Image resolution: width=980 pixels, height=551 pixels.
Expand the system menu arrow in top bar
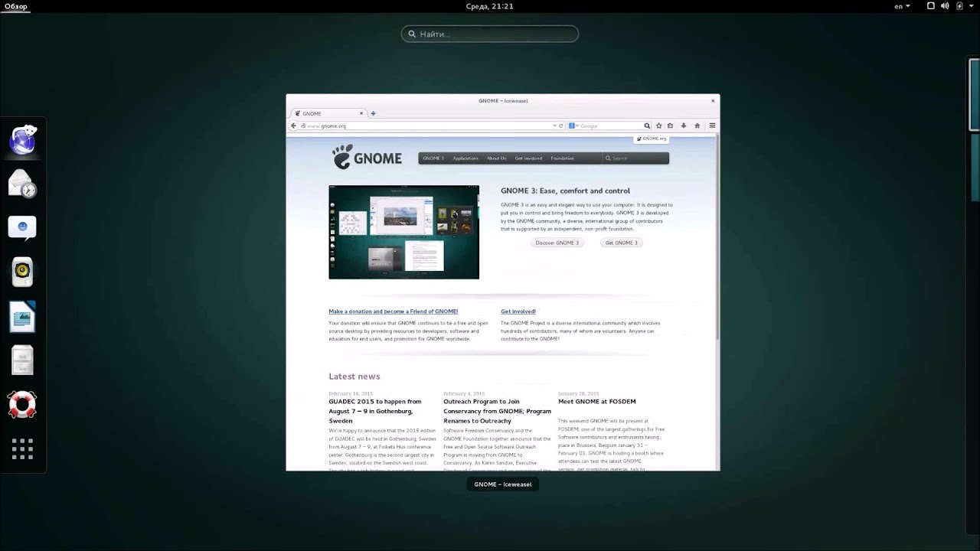970,6
